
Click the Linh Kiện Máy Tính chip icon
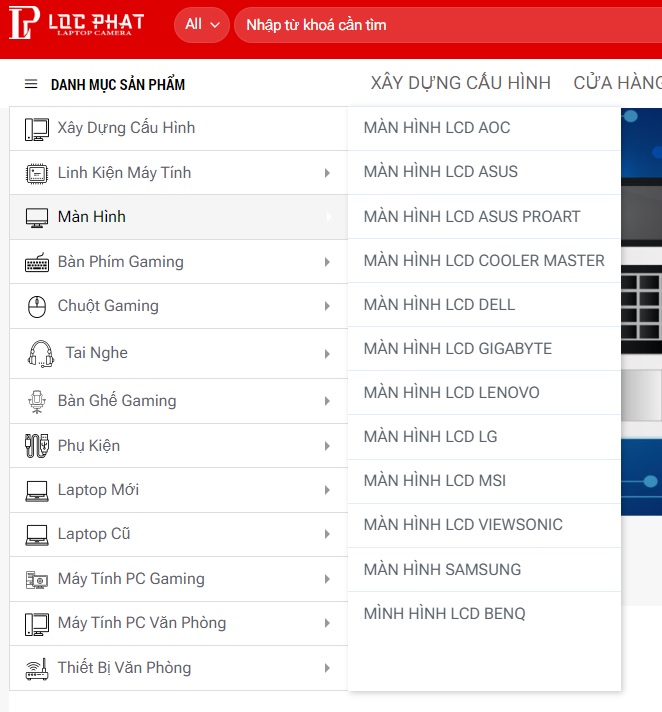pos(37,173)
